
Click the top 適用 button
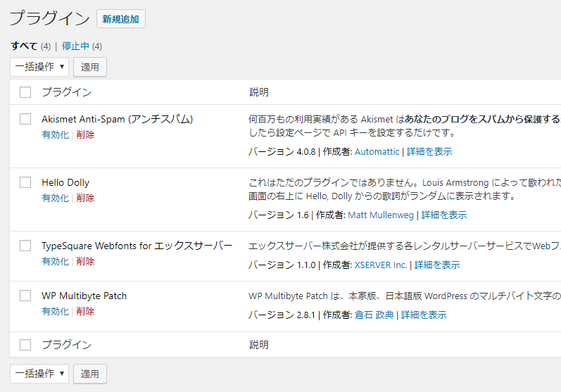click(89, 68)
